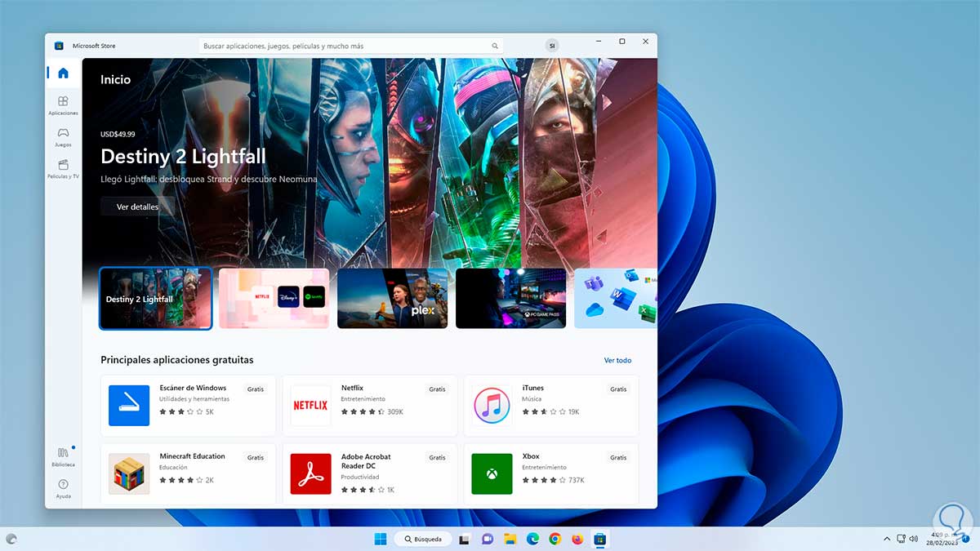
Task: Select PC Game Pass carousel thumbnail
Action: [x=510, y=299]
